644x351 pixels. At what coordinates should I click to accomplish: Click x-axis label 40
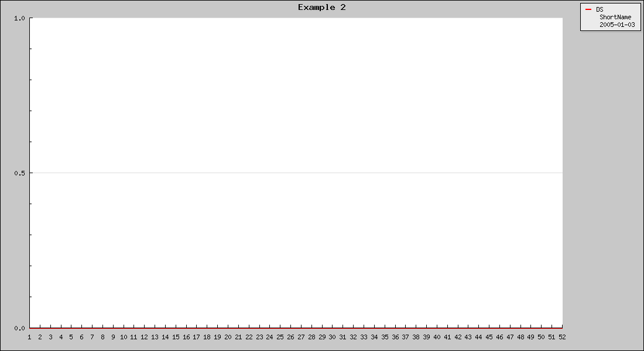437,337
